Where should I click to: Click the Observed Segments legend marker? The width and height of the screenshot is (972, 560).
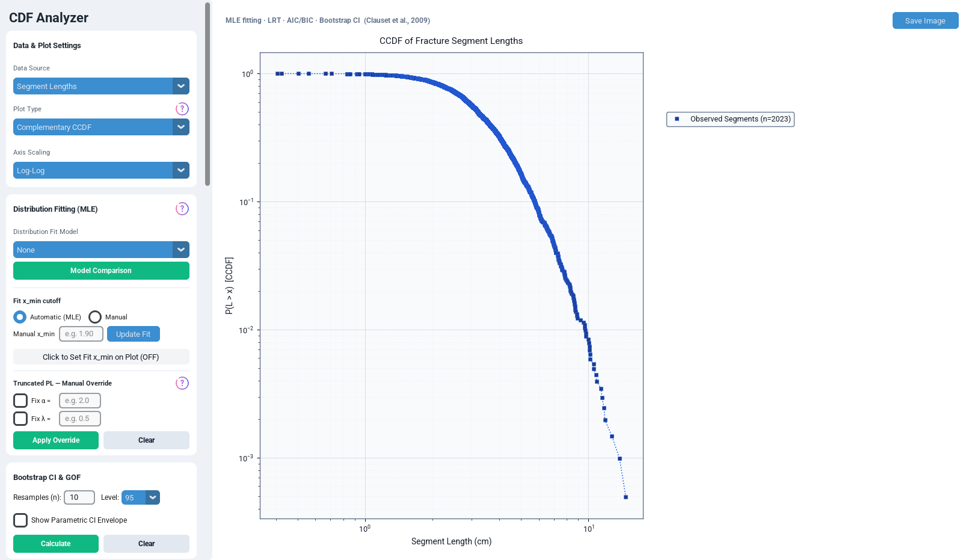(x=677, y=119)
